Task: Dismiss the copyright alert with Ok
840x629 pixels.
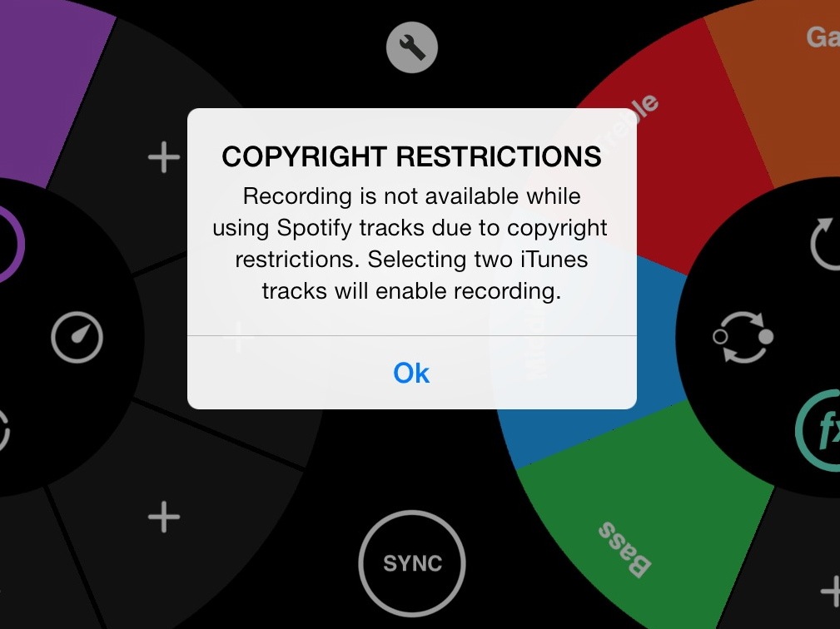Action: [412, 373]
